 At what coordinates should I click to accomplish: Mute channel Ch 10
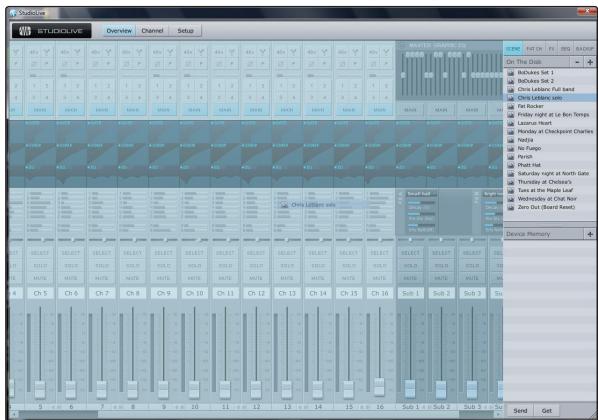pos(195,278)
